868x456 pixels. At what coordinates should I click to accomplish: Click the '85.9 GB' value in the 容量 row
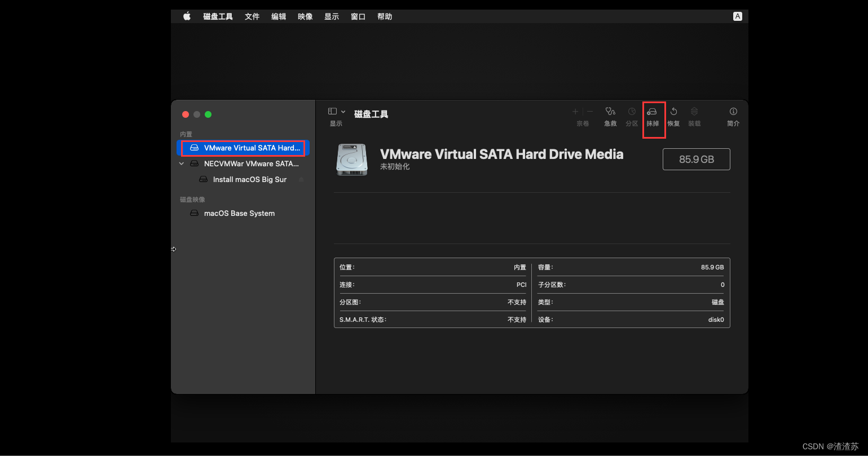click(712, 267)
